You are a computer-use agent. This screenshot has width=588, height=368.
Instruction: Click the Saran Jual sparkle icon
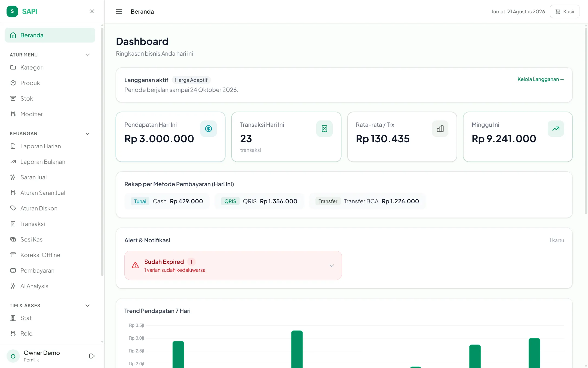[13, 177]
